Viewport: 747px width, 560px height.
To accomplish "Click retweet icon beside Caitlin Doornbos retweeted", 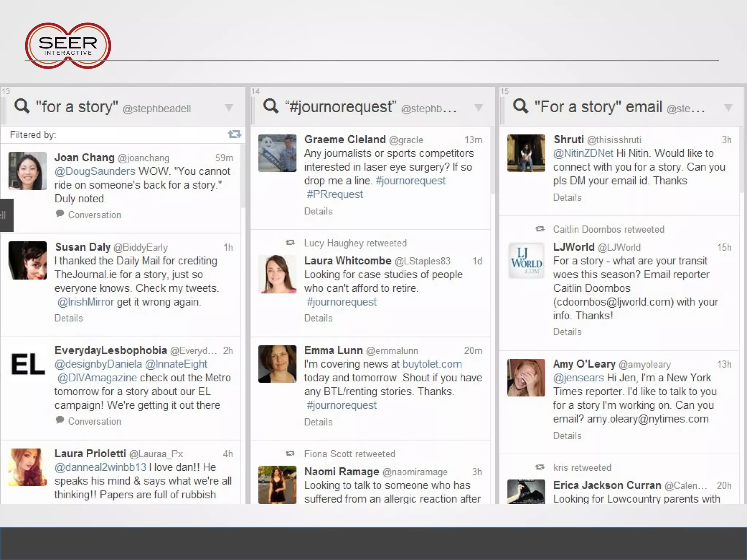I will 540,229.
